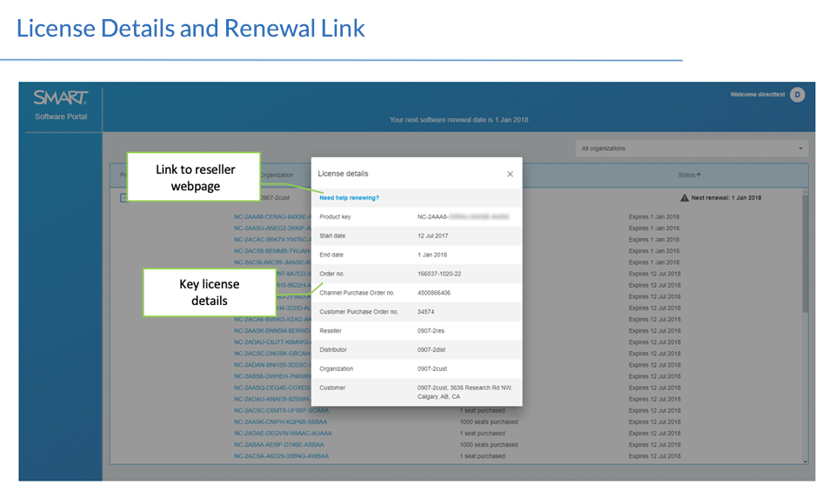Click the All organizations dropdown arrow
This screenshot has width=835, height=504.
pyautogui.click(x=800, y=149)
